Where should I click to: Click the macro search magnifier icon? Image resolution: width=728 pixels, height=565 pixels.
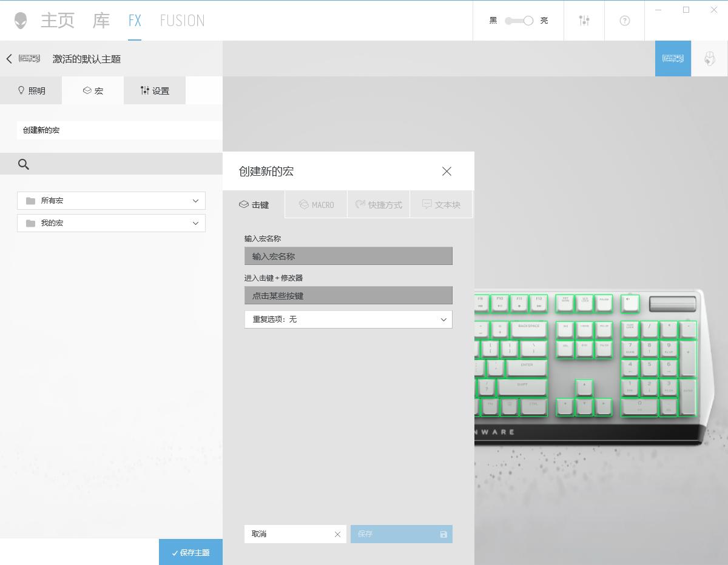pyautogui.click(x=24, y=164)
